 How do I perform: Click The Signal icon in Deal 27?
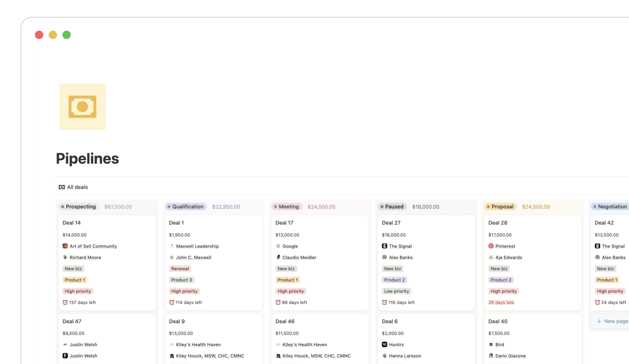(384, 246)
